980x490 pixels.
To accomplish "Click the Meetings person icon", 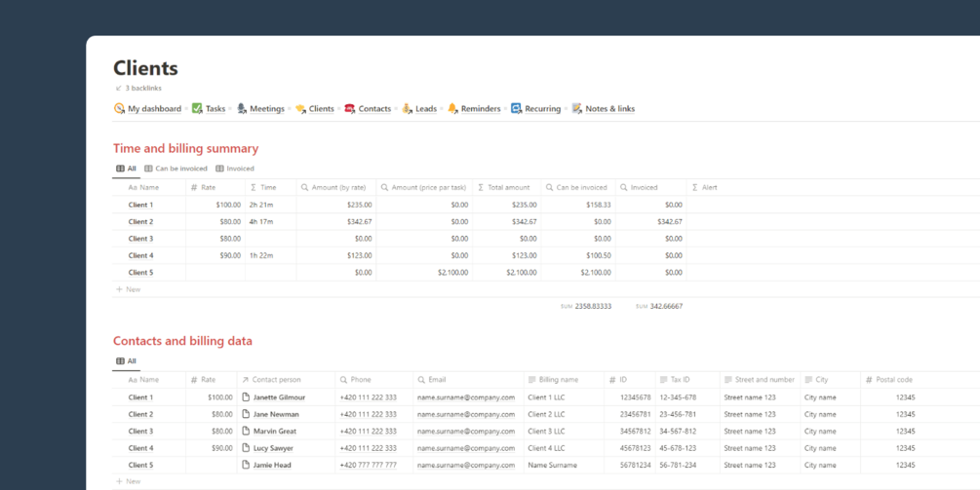I will click(241, 108).
